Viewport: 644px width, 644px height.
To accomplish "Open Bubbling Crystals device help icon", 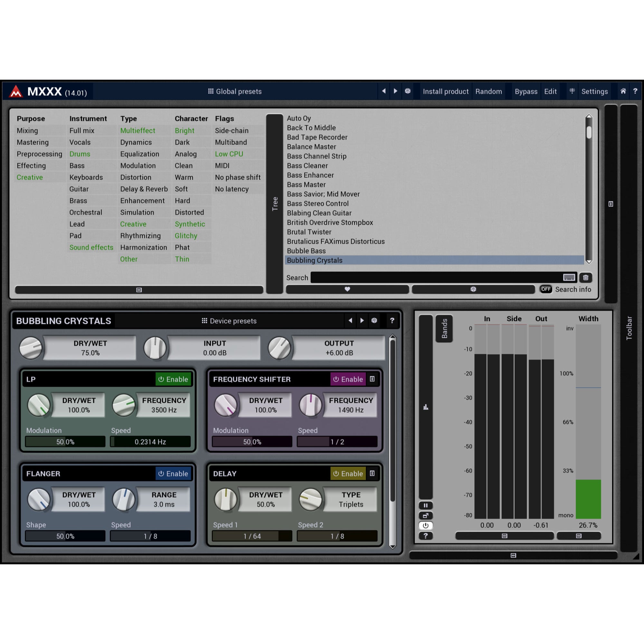I will [392, 321].
